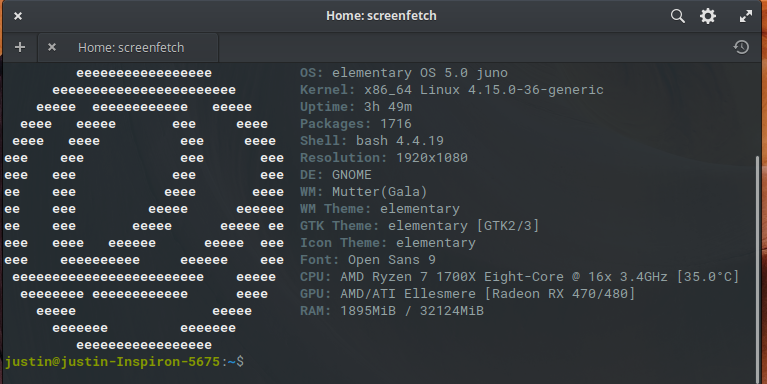Image resolution: width=767 pixels, height=384 pixels.
Task: Click the WM: Mutter(Gala) text
Action: [363, 192]
